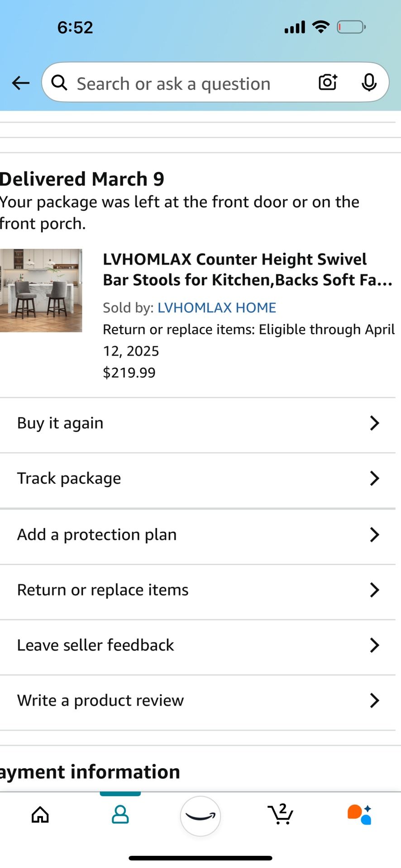Viewport: 401px width, 868px height.
Task: Open LVHOMLAX HOME seller link
Action: (216, 307)
